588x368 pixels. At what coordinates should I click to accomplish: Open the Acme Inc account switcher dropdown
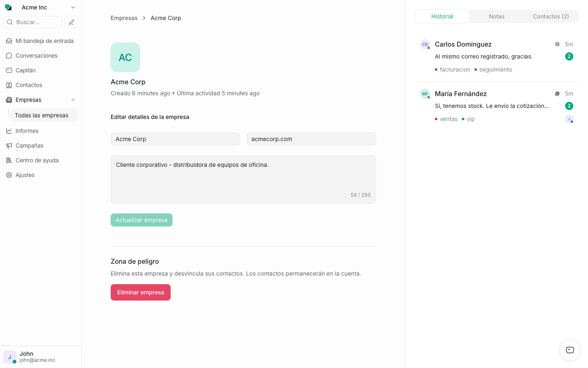pos(49,7)
